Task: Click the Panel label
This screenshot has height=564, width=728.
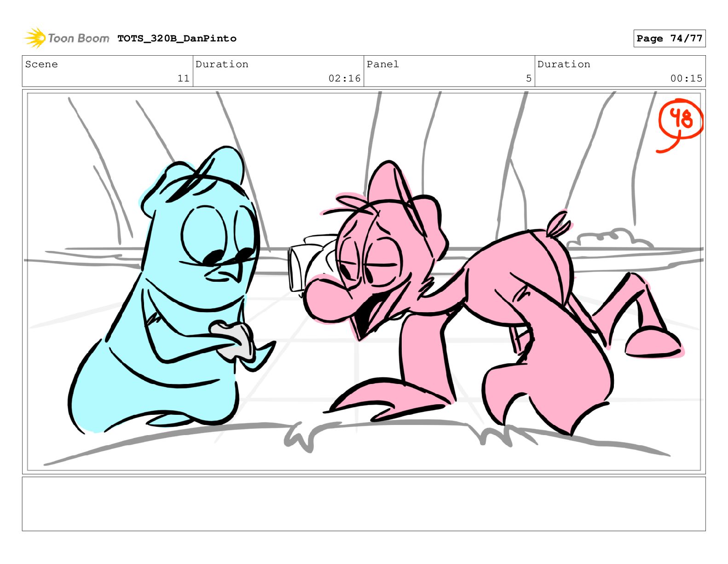Action: 382,64
